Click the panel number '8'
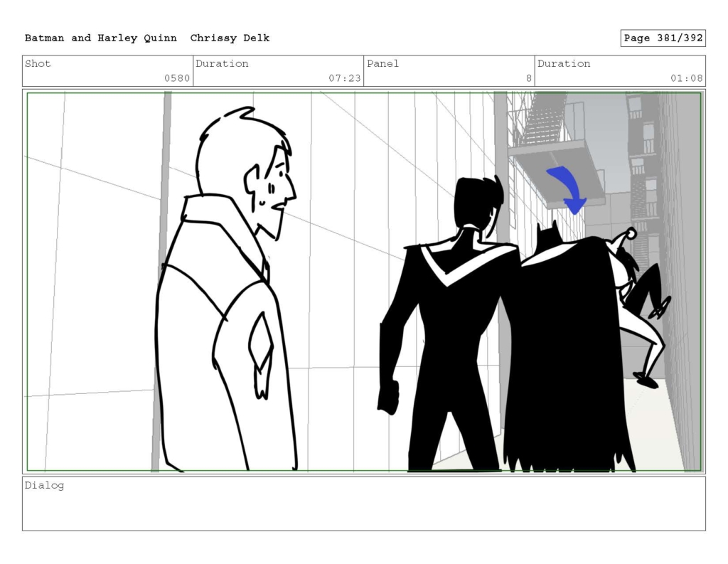 [529, 78]
